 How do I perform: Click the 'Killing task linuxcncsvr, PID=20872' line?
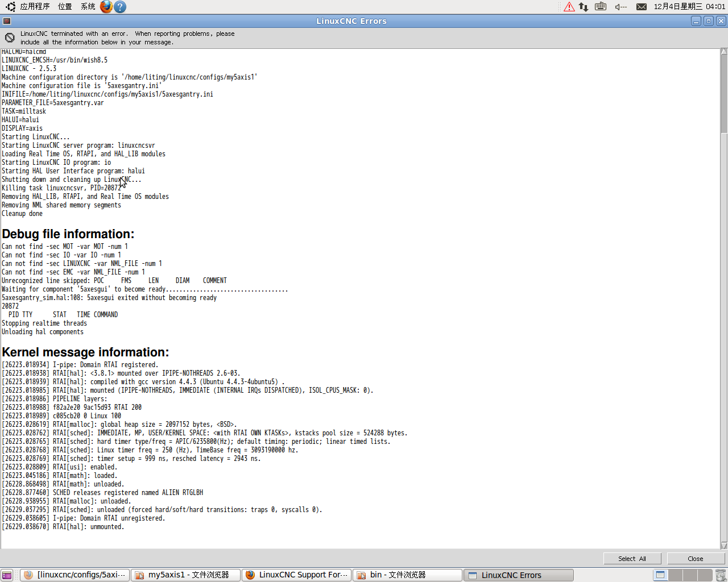[61, 188]
